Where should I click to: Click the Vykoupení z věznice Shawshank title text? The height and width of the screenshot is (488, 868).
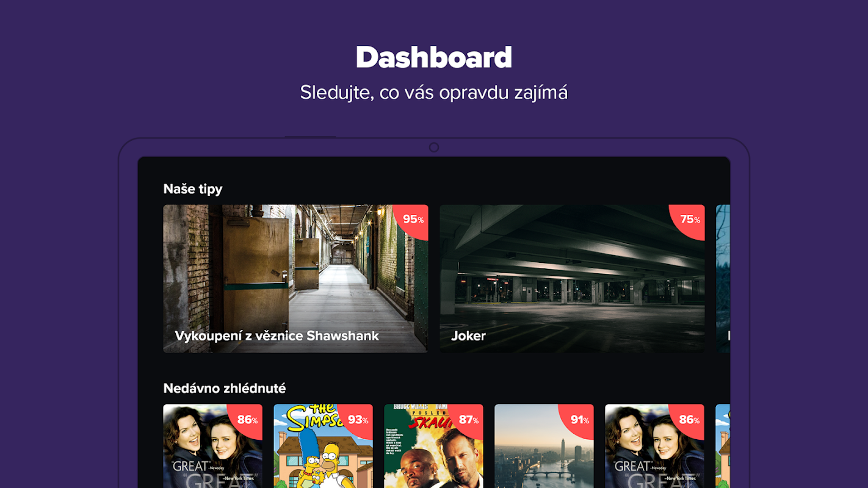(277, 335)
